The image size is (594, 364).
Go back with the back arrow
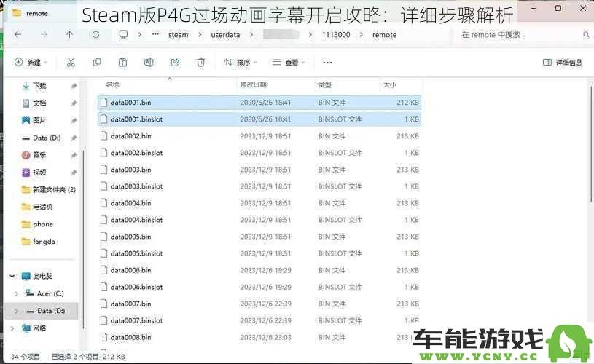(x=17, y=35)
